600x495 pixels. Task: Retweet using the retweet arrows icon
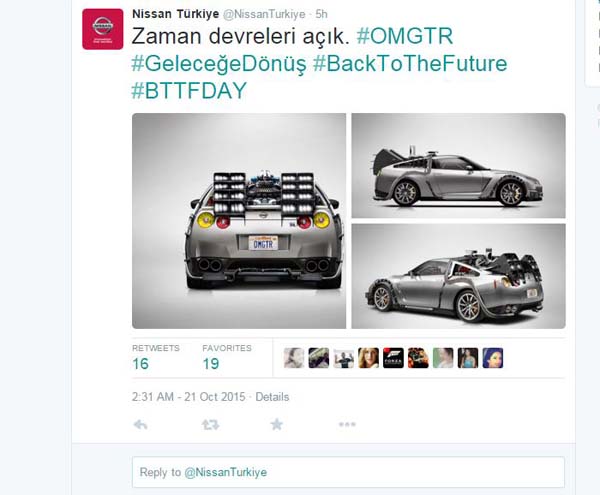210,425
